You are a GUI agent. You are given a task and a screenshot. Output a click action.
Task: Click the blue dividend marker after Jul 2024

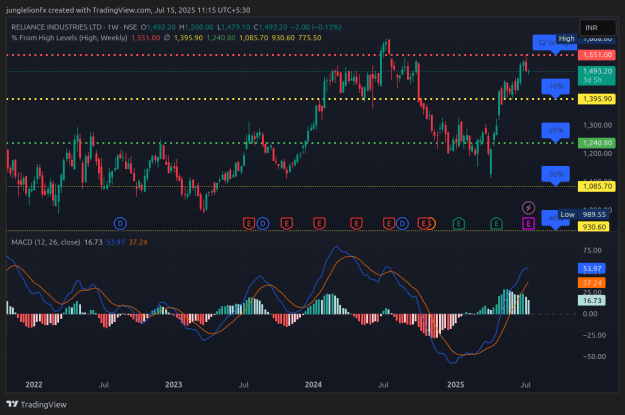coord(402,224)
